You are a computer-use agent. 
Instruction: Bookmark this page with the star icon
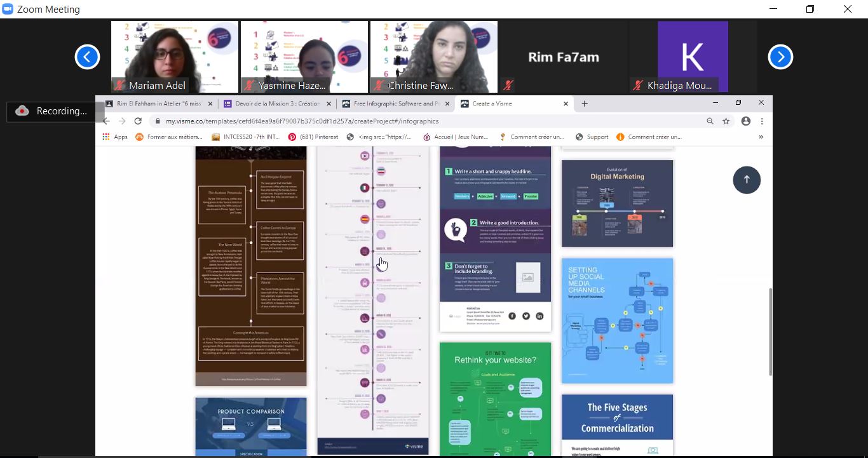click(x=726, y=121)
